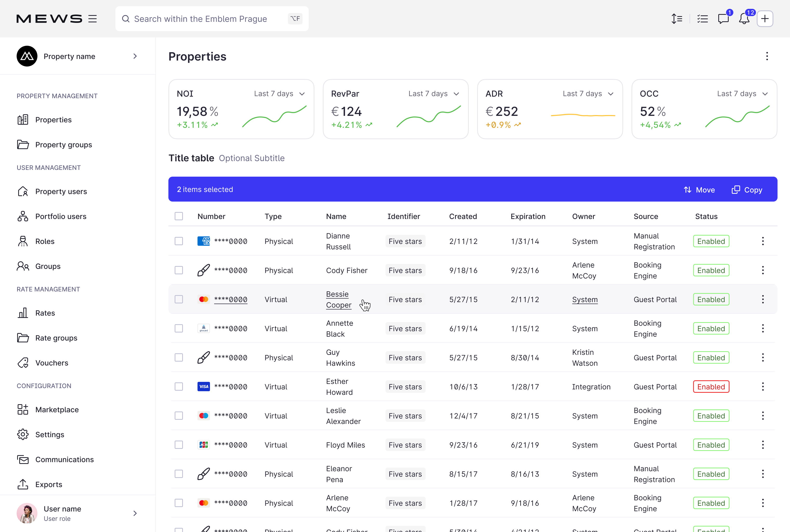This screenshot has width=790, height=532.
Task: Check the Cody Fisher 9/18/16 row checkbox
Action: coord(179,270)
